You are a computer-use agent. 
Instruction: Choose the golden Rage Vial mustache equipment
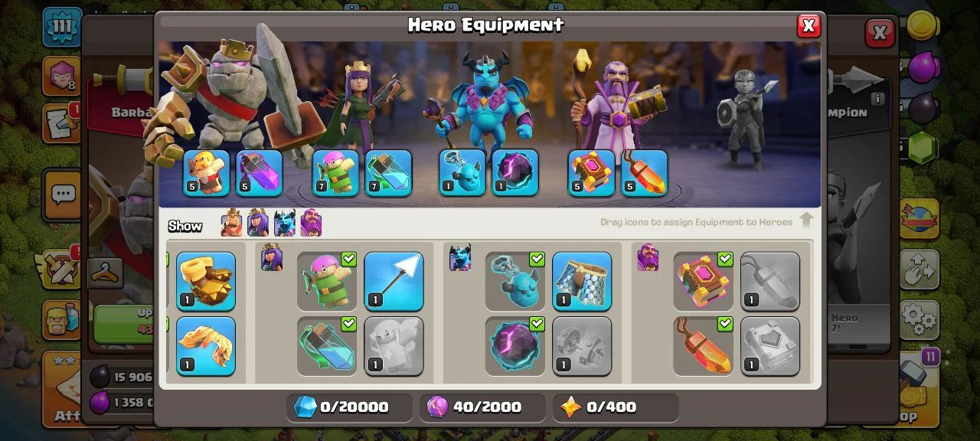(x=205, y=346)
